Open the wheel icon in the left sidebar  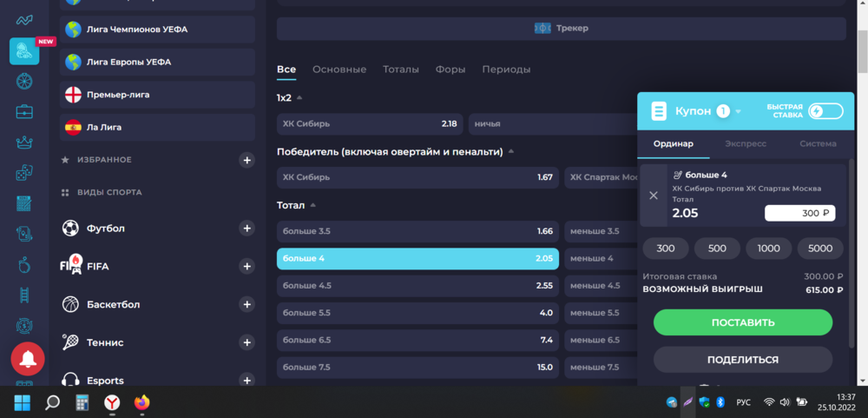(24, 81)
